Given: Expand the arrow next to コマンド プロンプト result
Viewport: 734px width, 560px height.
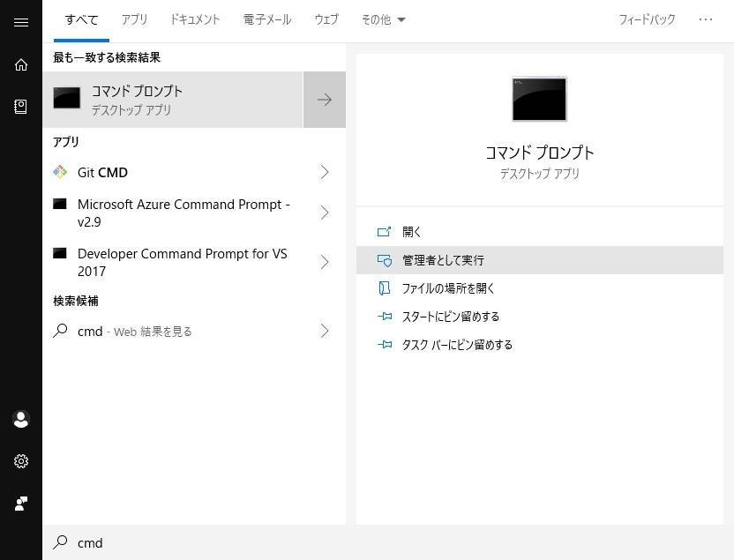Looking at the screenshot, I should tap(325, 100).
